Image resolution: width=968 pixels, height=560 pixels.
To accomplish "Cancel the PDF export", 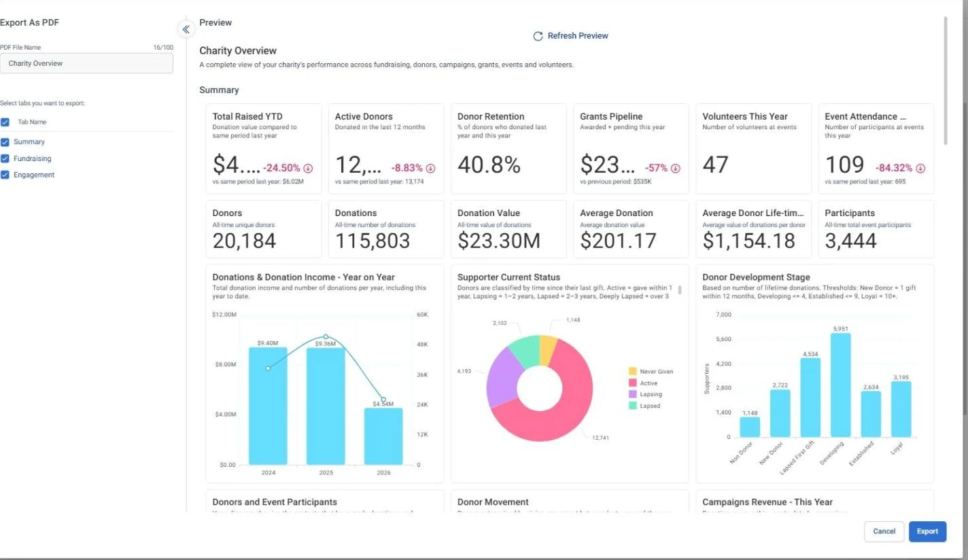I will click(884, 531).
